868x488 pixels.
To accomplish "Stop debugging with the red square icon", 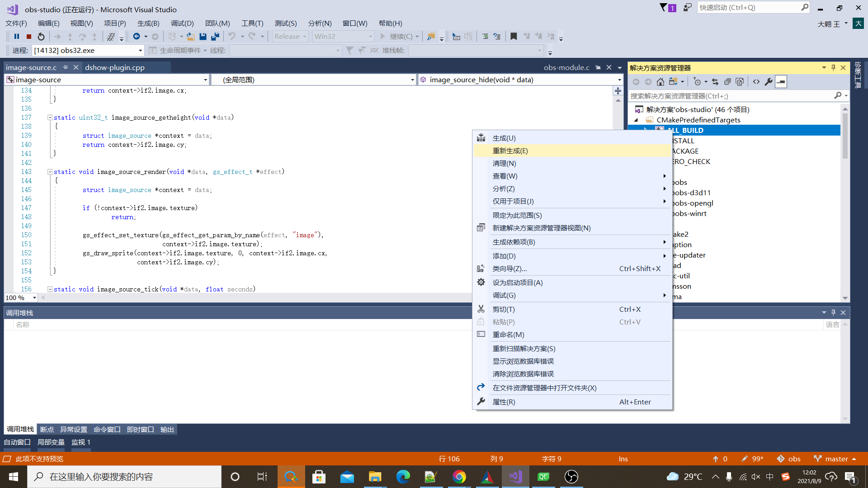I will point(29,37).
